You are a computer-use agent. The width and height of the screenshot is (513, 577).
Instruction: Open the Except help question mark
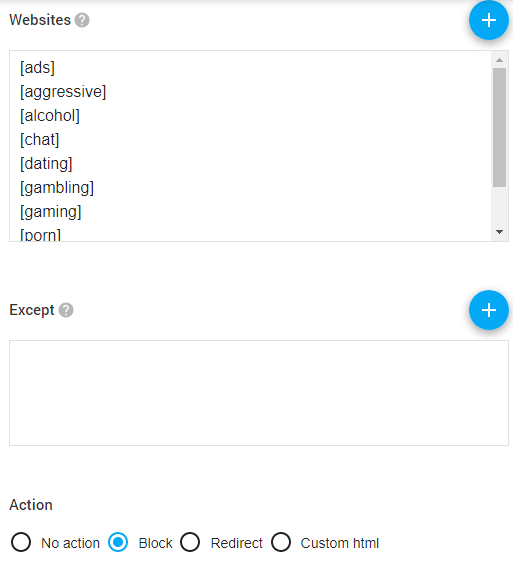66,310
